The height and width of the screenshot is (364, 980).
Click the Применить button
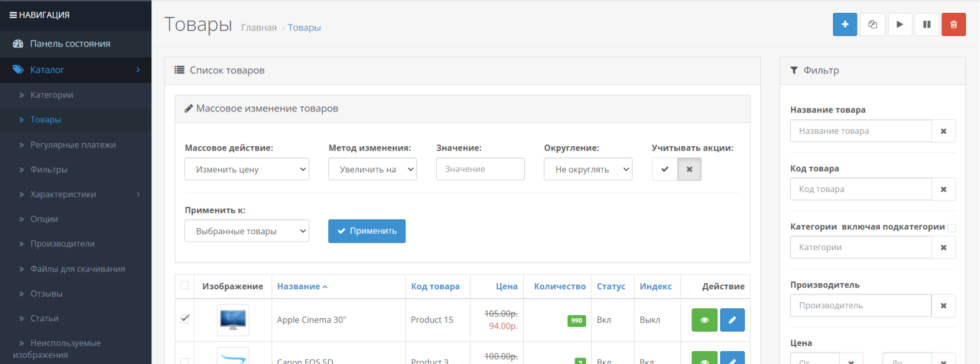[x=367, y=231]
